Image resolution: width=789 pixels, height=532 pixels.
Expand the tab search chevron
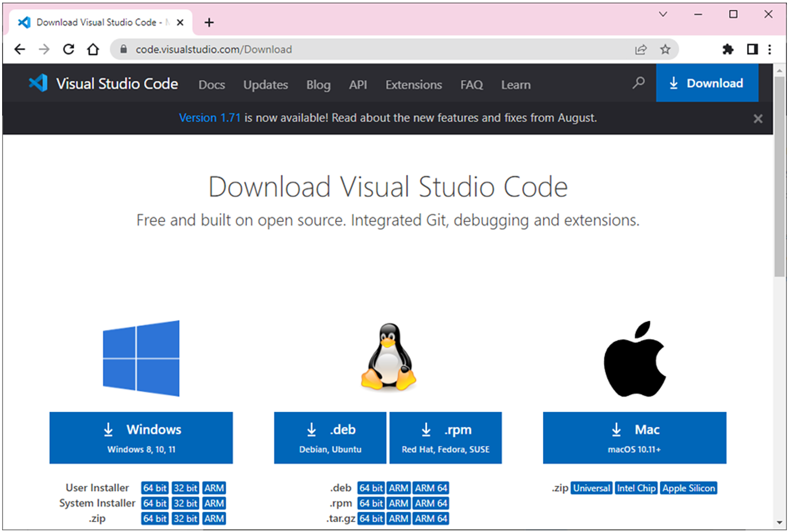click(663, 15)
